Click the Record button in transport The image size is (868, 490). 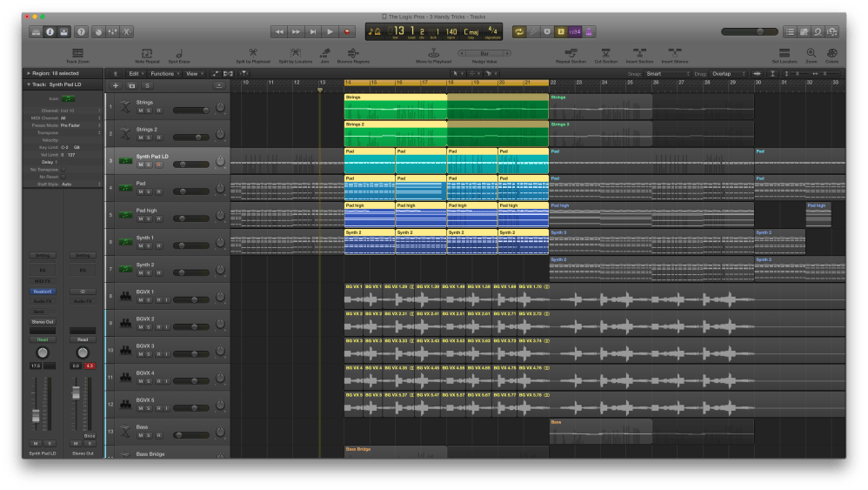pos(348,32)
